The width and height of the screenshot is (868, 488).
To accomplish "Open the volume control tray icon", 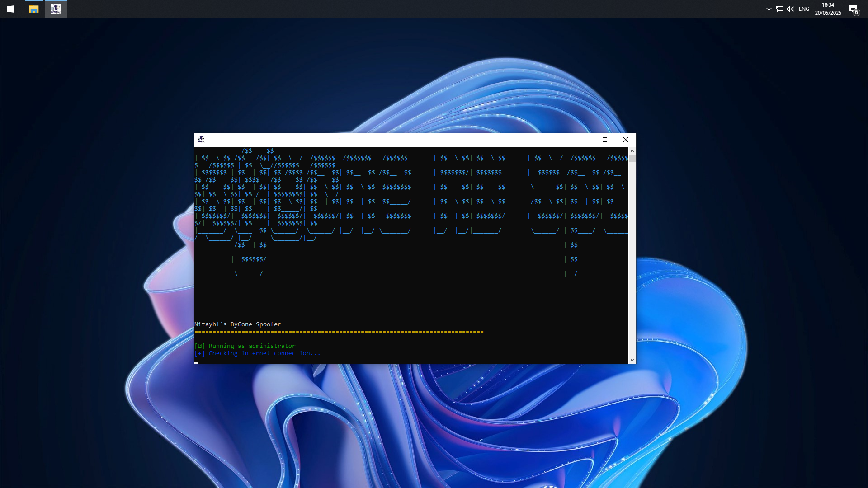I will (790, 9).
